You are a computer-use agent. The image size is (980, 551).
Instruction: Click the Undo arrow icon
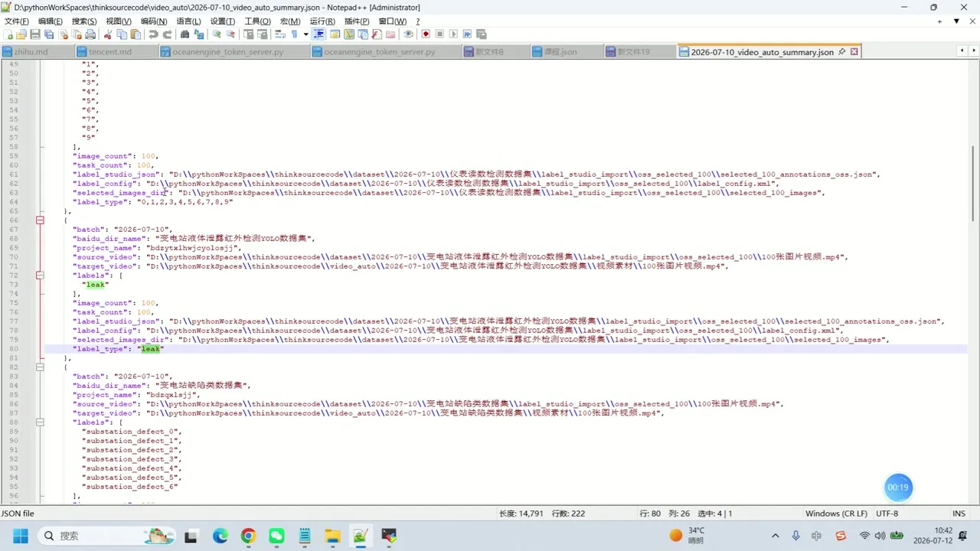coord(153,34)
